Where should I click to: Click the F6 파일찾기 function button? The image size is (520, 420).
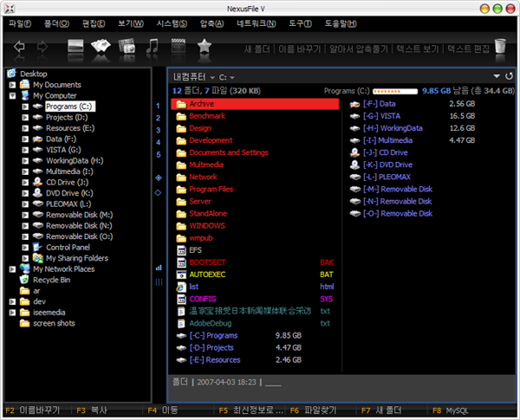coord(314,410)
